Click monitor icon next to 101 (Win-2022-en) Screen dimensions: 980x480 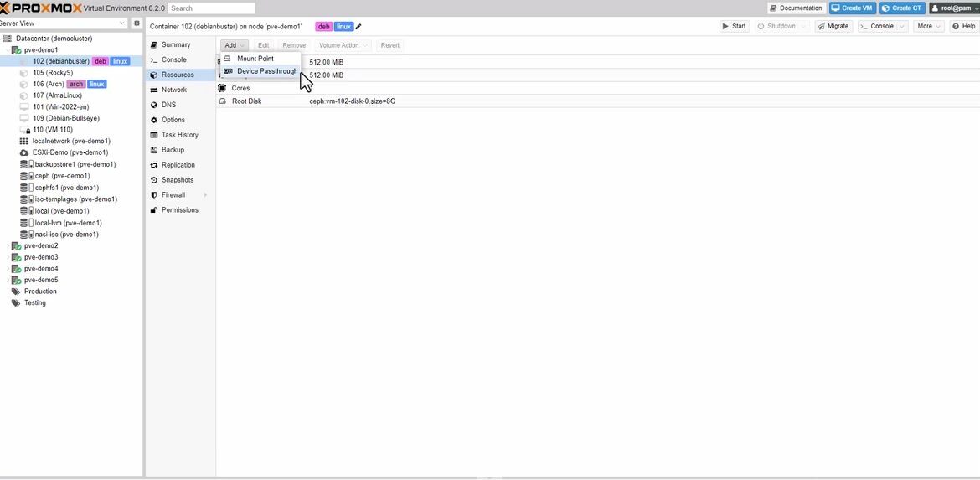[24, 106]
